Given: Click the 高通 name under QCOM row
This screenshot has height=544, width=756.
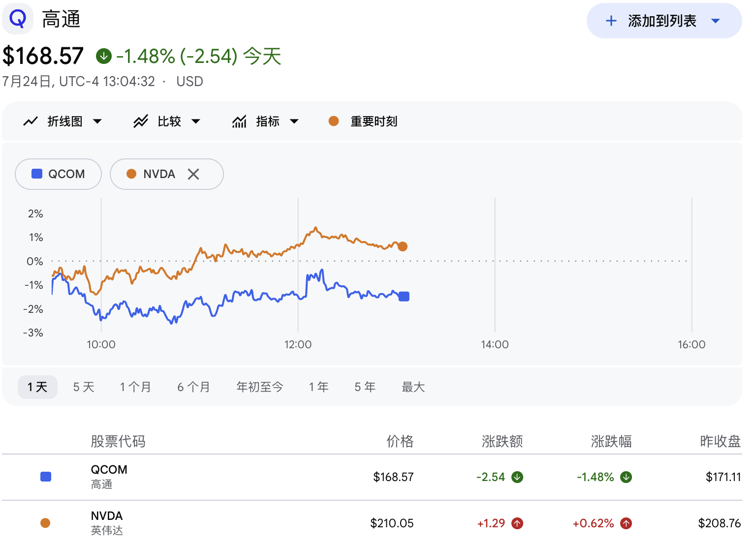Looking at the screenshot, I should tap(102, 484).
